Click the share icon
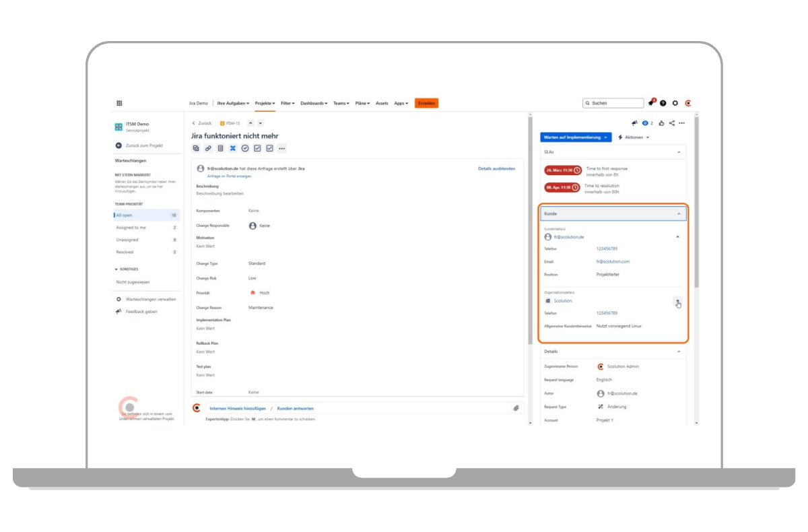 672,123
